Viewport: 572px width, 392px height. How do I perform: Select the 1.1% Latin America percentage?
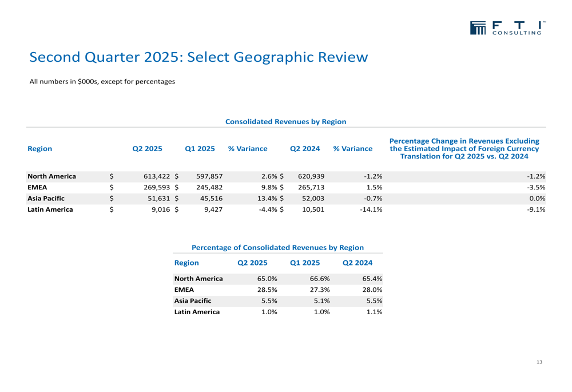pos(372,312)
